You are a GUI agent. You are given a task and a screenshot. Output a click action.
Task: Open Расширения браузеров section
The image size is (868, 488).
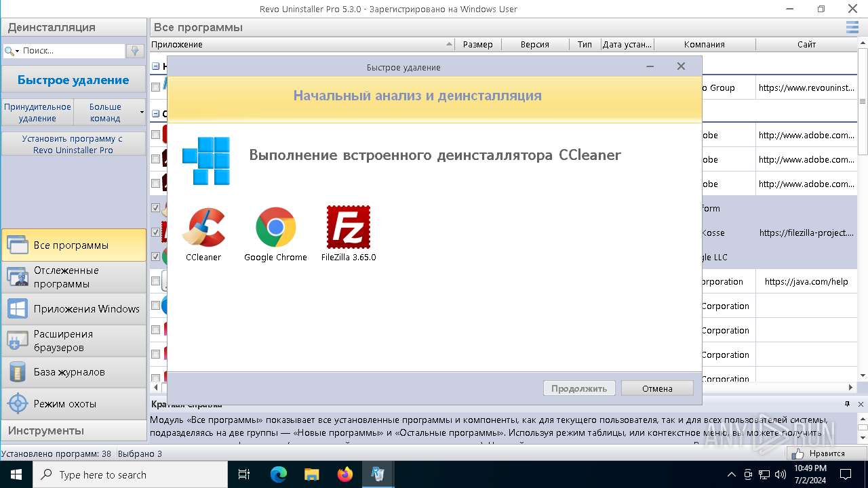point(73,340)
